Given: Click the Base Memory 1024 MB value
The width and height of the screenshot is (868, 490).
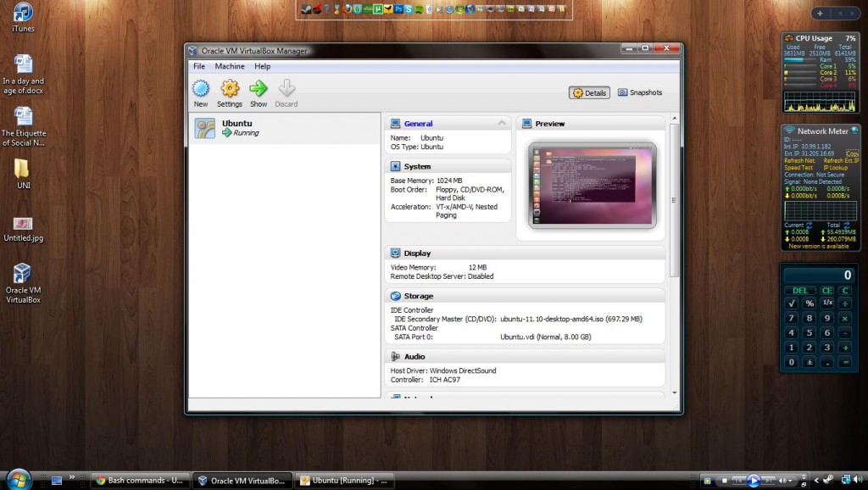Looking at the screenshot, I should 449,181.
